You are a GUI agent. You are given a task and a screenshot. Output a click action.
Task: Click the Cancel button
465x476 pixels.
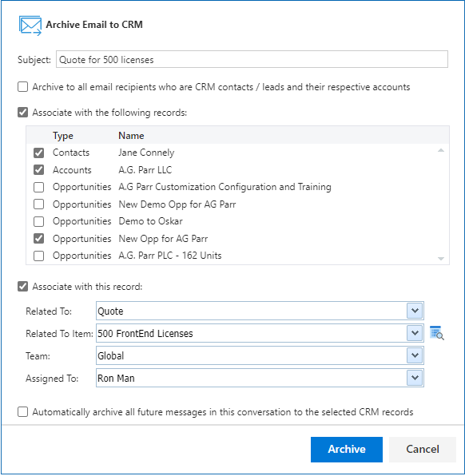pos(423,450)
